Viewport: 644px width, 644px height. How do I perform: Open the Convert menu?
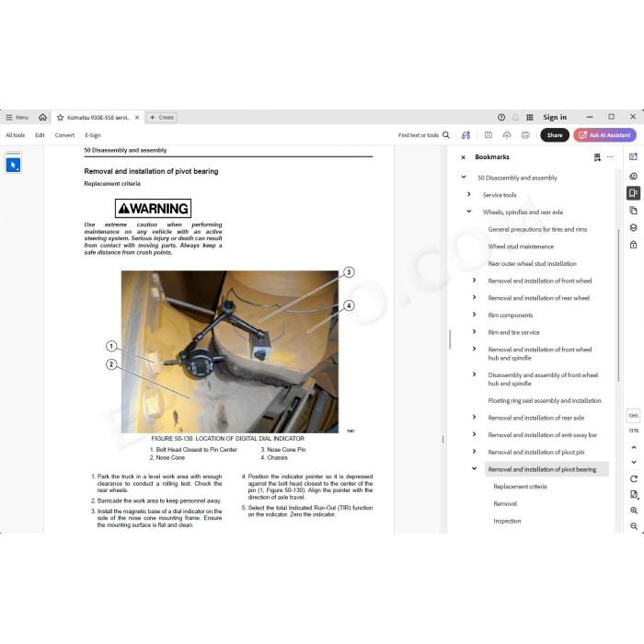pyautogui.click(x=65, y=135)
